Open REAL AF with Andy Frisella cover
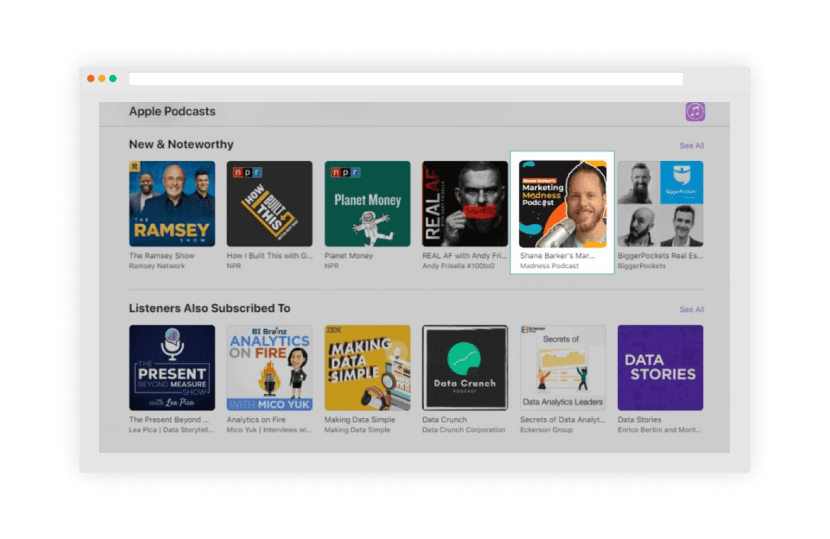830x539 pixels. tap(465, 204)
